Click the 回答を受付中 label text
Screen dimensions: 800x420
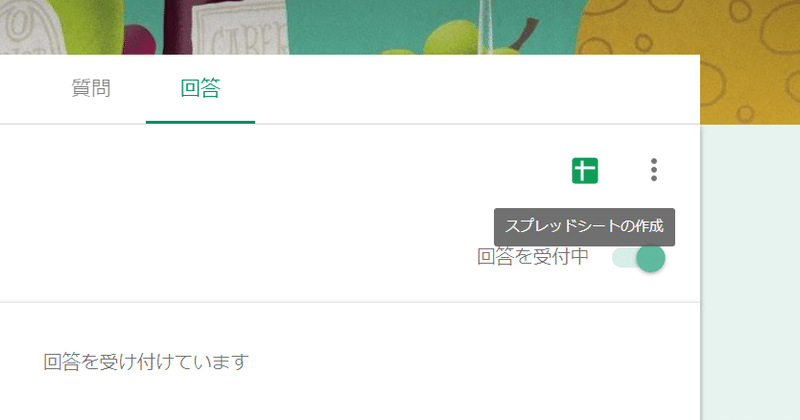tap(533, 257)
